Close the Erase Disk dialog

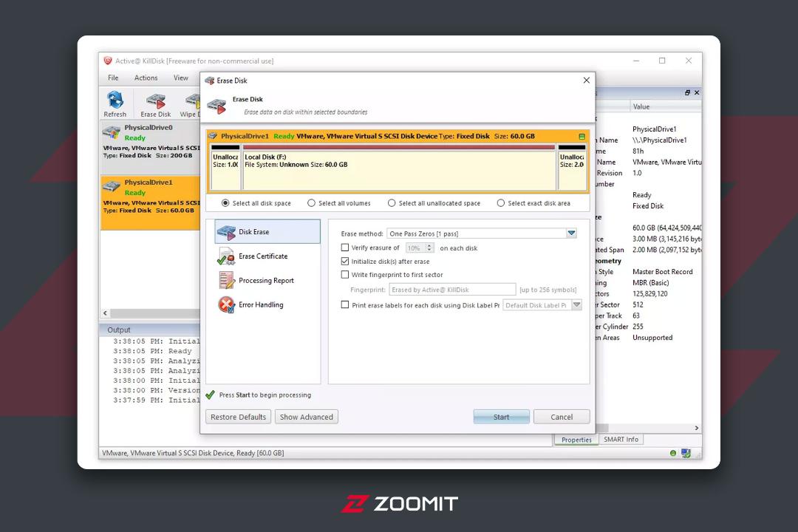pos(586,80)
